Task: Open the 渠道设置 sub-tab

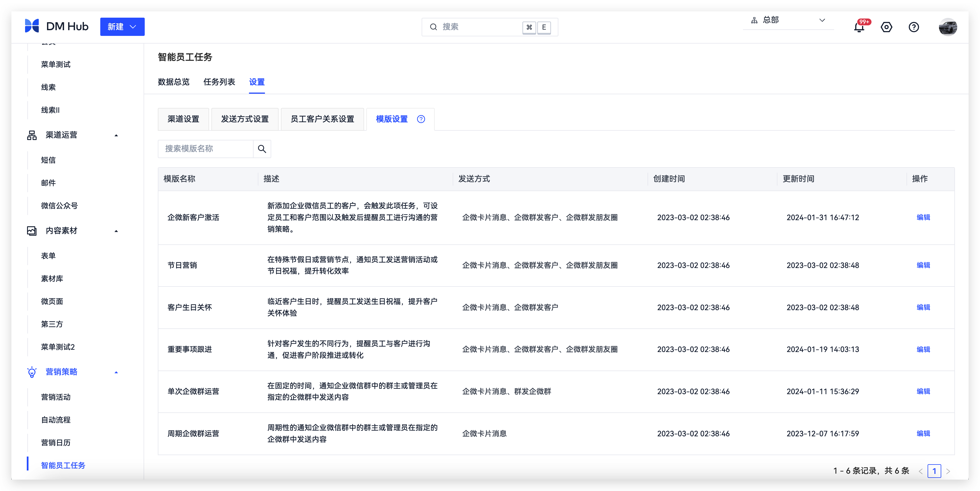Action: pos(183,119)
